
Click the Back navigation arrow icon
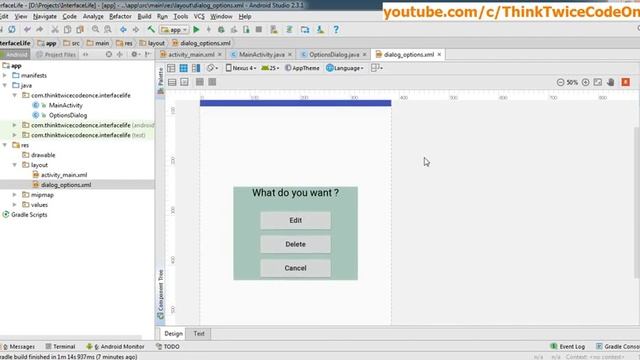[123, 29]
